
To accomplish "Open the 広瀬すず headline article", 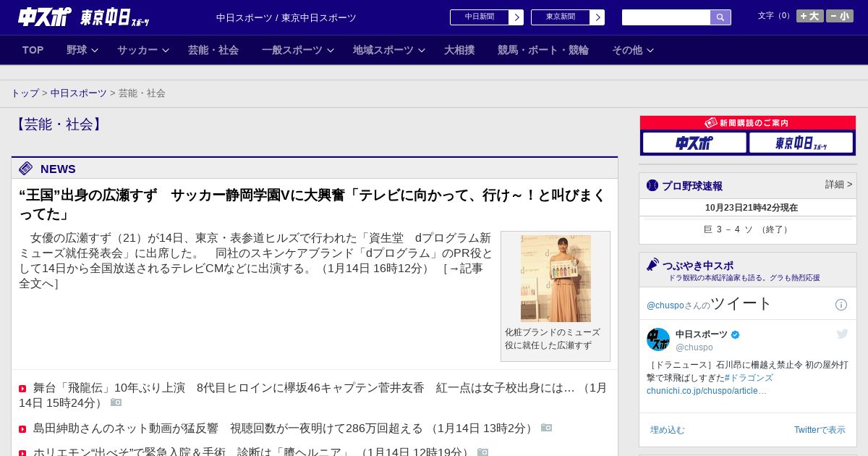I will coord(312,205).
